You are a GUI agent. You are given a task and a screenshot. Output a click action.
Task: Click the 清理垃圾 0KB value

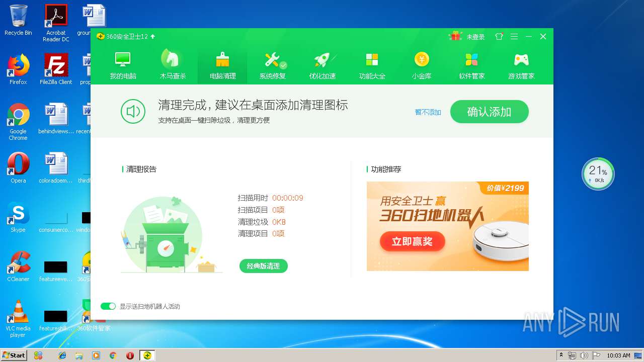279,222
